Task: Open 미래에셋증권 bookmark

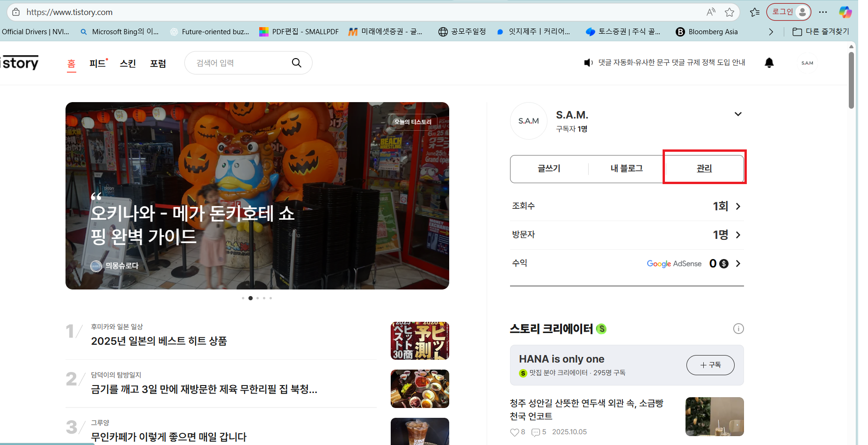Action: pyautogui.click(x=386, y=32)
